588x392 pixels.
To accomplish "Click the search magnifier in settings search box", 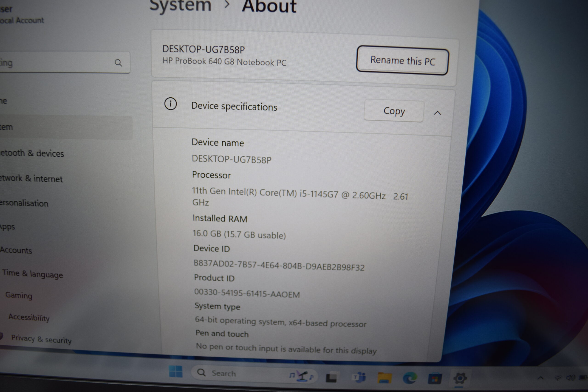I will (118, 63).
